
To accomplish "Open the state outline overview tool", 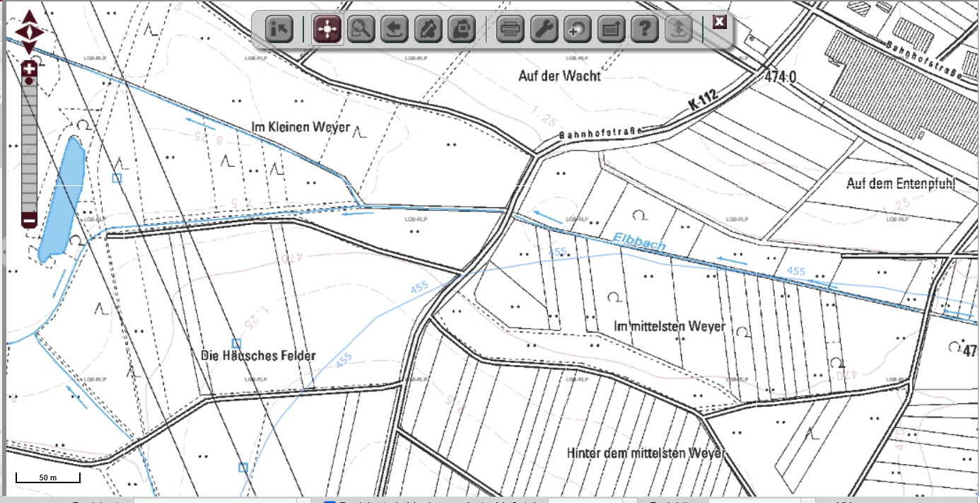I will (461, 30).
